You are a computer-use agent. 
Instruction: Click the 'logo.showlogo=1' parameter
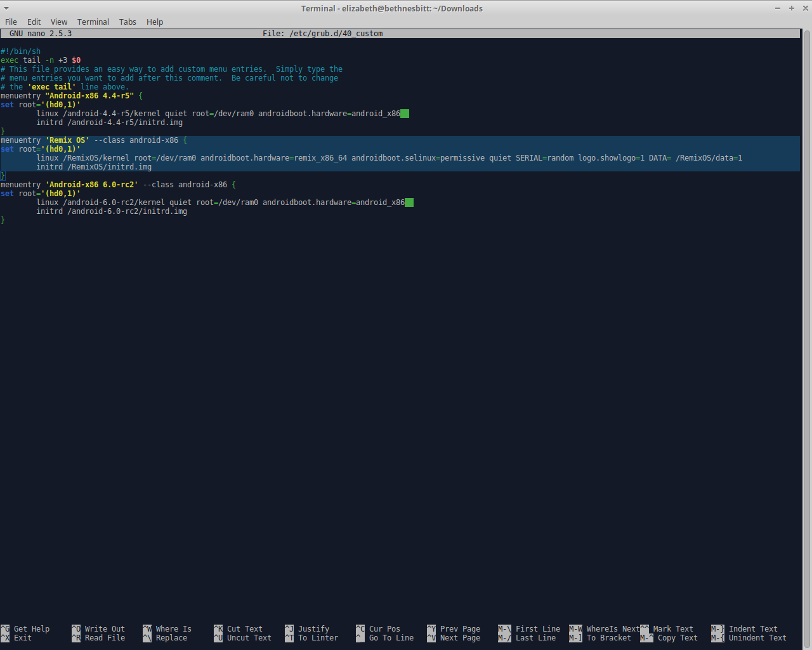(611, 158)
